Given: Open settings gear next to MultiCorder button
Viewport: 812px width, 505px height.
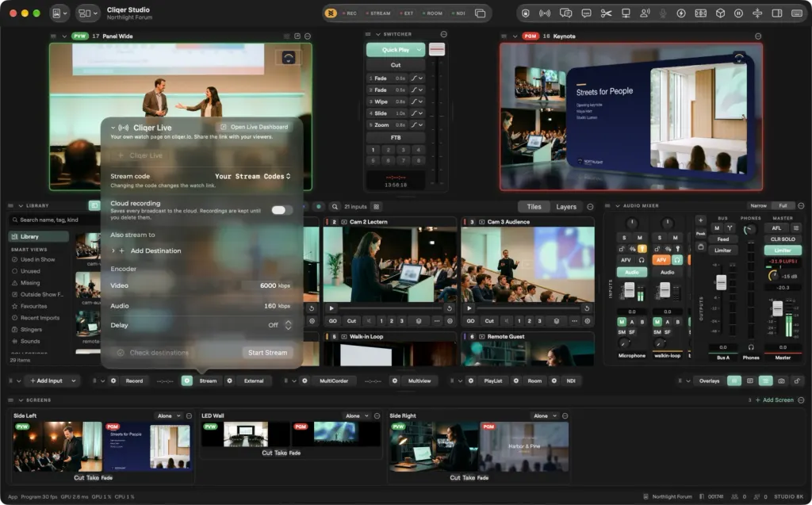Looking at the screenshot, I should click(x=304, y=381).
